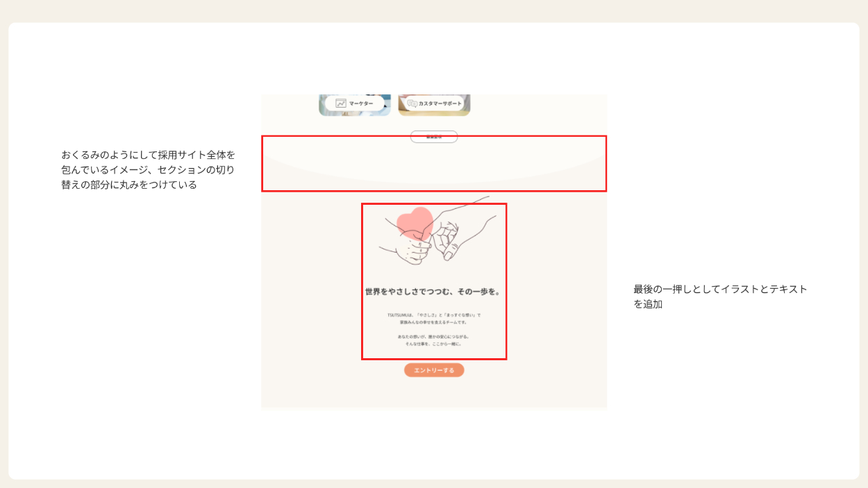Image resolution: width=868 pixels, height=488 pixels.
Task: Select the paragraph starting with TSUTSUMUは
Action: (x=434, y=319)
